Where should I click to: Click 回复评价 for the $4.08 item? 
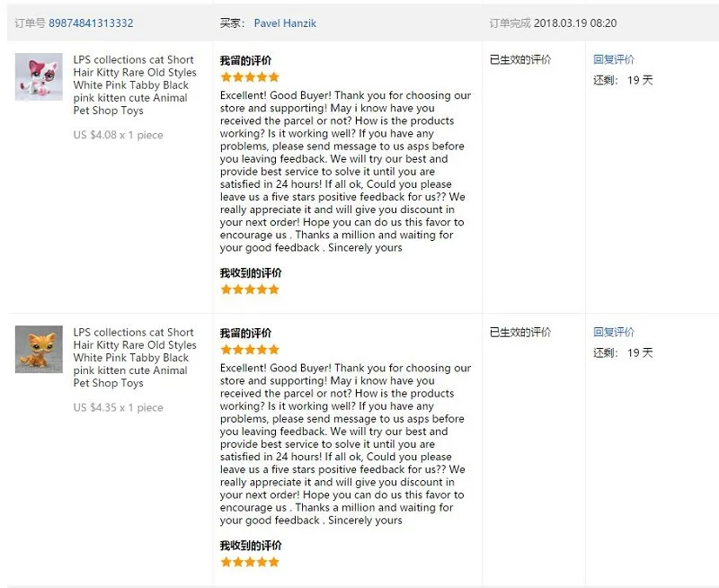pos(614,59)
